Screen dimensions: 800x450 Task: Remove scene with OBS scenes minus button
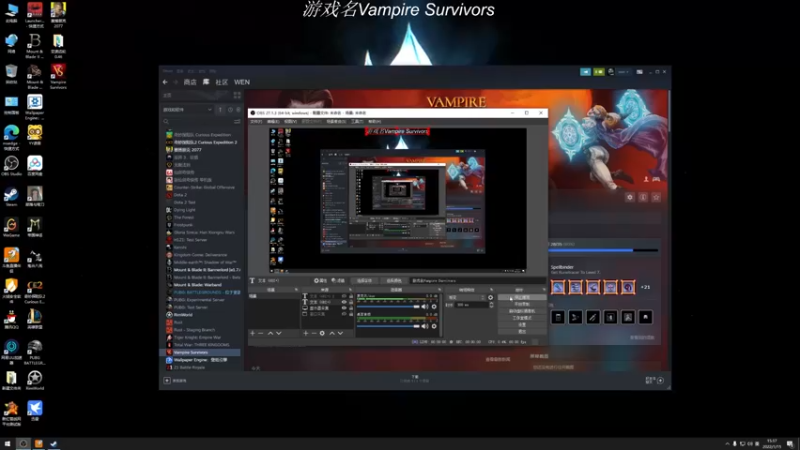260,333
